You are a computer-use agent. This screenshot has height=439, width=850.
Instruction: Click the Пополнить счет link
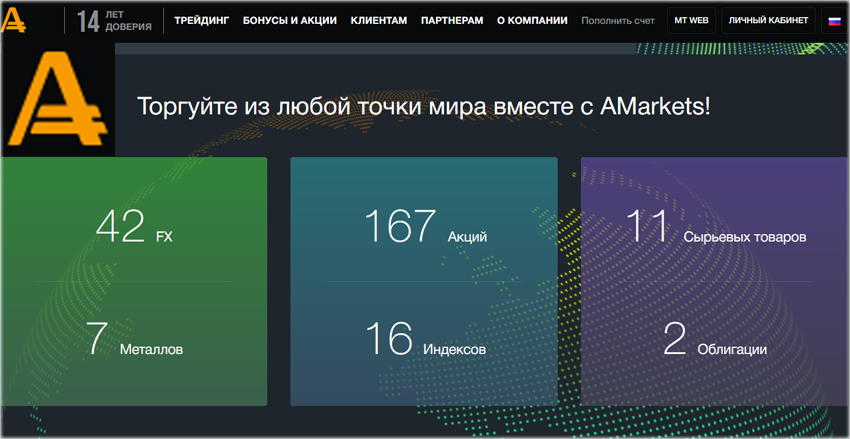coord(618,20)
